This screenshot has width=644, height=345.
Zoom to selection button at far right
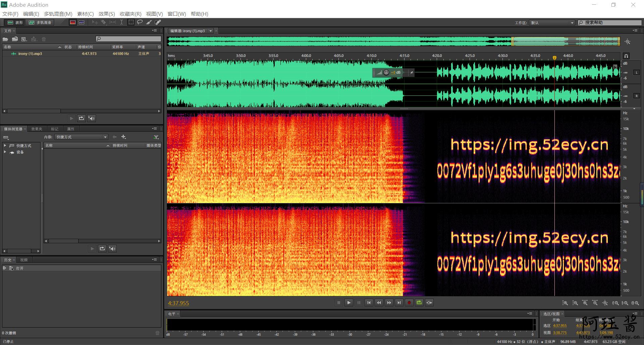point(635,303)
